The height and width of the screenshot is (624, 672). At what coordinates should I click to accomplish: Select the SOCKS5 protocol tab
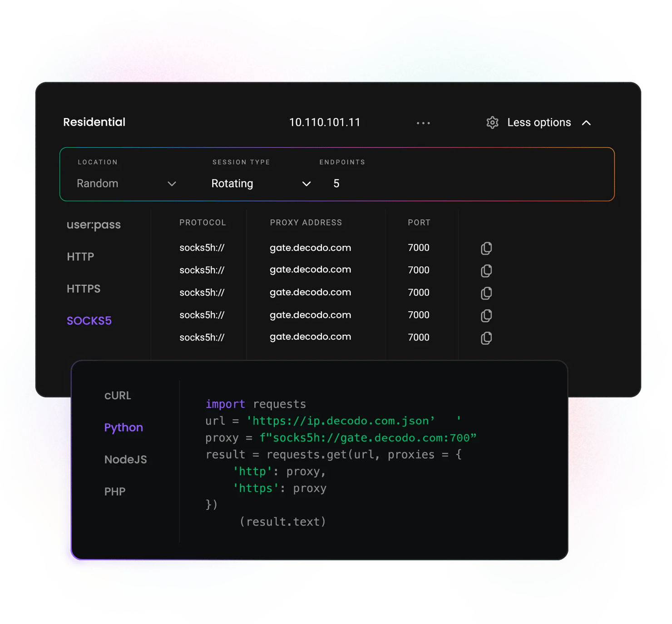89,321
